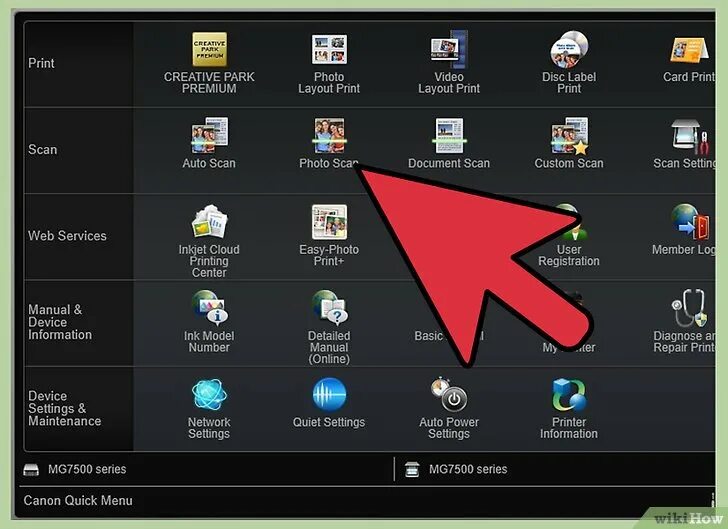Start Document Scan

(449, 144)
